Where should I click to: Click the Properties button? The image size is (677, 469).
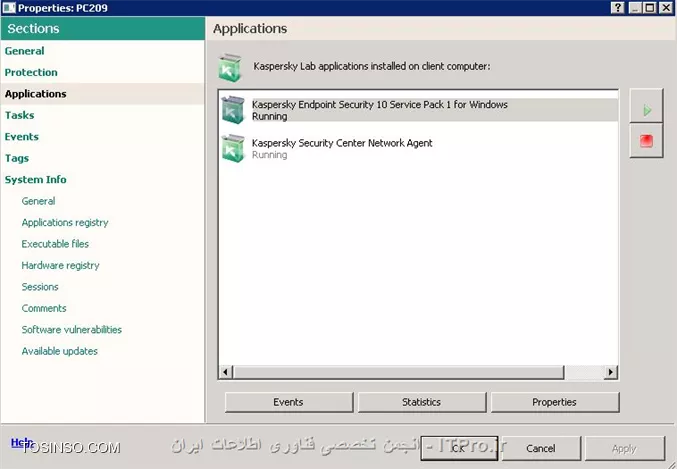pyautogui.click(x=554, y=402)
